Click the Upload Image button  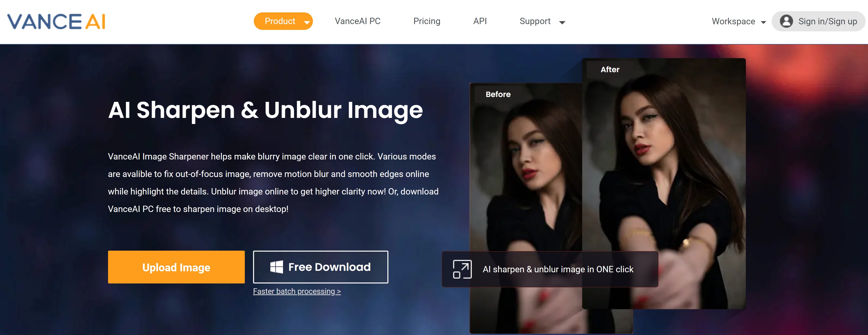tap(176, 267)
